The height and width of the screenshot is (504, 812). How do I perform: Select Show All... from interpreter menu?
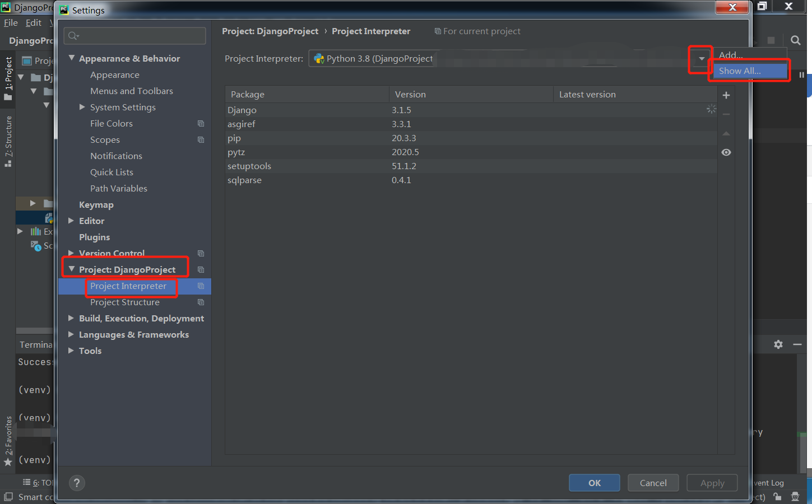(x=749, y=71)
